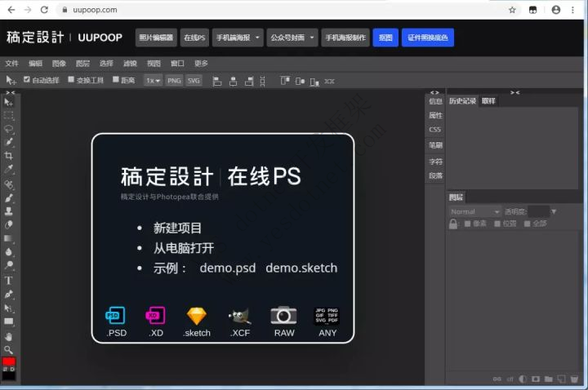The width and height of the screenshot is (588, 390).
Task: Select the Zoom magnifier tool
Action: pos(8,350)
